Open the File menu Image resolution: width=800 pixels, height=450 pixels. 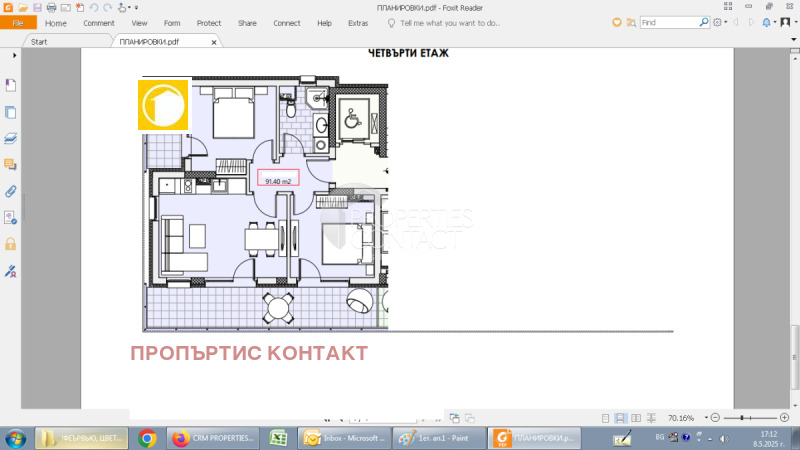pyautogui.click(x=18, y=23)
